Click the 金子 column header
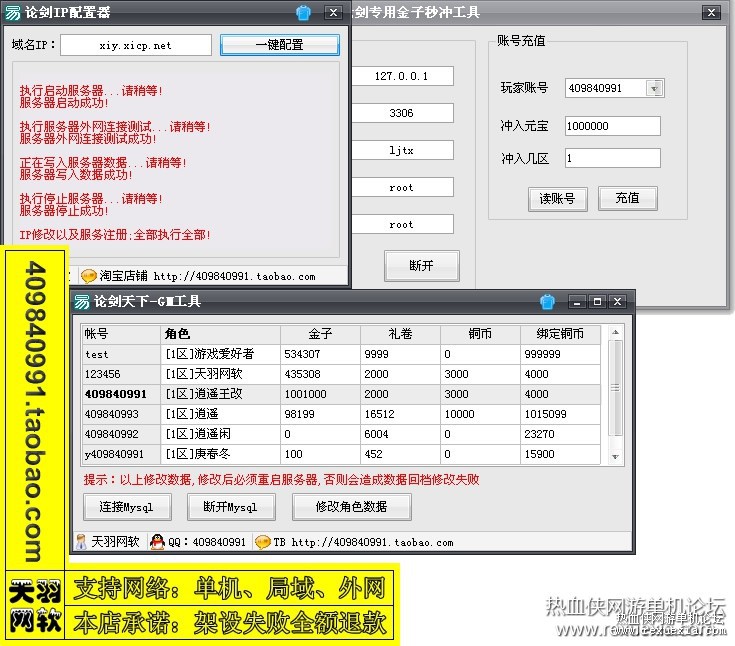Image resolution: width=735 pixels, height=646 pixels. [321, 334]
